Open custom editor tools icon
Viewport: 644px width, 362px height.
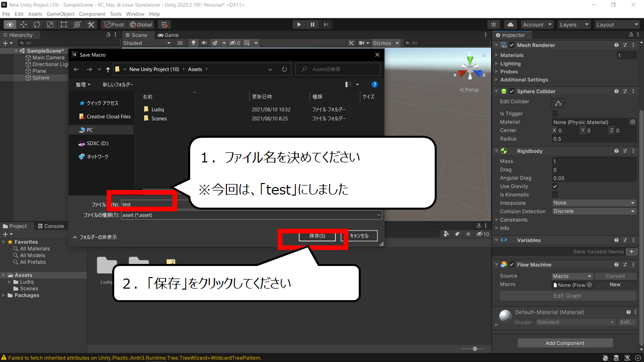click(x=91, y=24)
